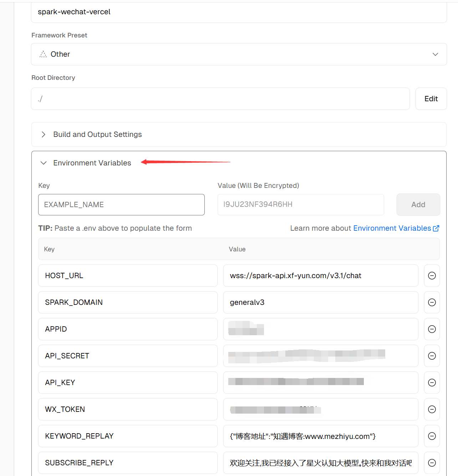The width and height of the screenshot is (458, 476).
Task: Click the Edit root directory button
Action: 431,99
